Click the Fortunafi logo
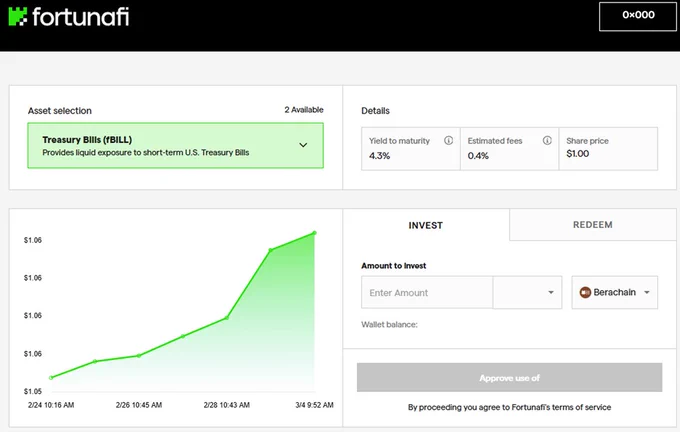The height and width of the screenshot is (432, 680). (x=69, y=16)
